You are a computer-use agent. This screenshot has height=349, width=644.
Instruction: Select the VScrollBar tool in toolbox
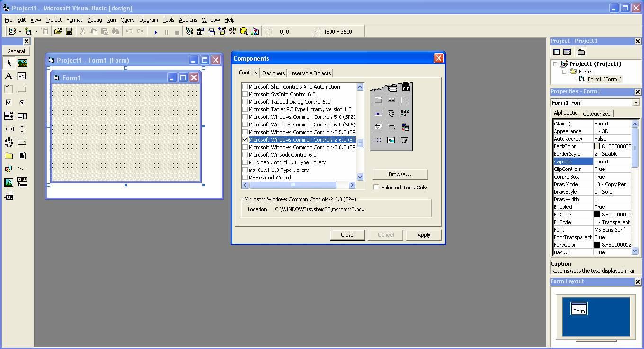tap(22, 129)
